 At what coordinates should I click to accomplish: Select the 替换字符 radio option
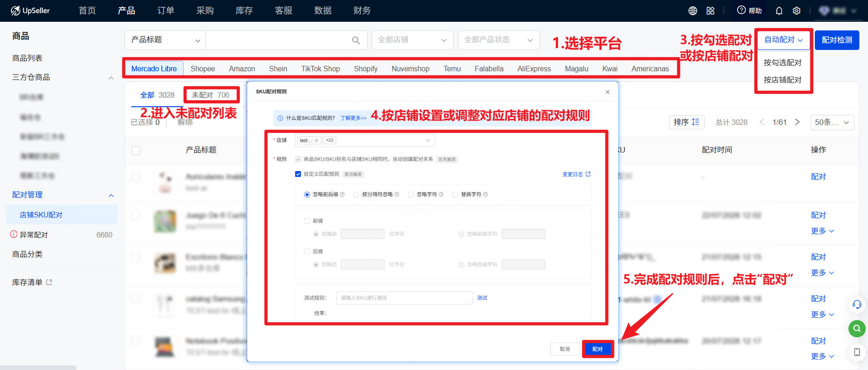click(x=455, y=194)
